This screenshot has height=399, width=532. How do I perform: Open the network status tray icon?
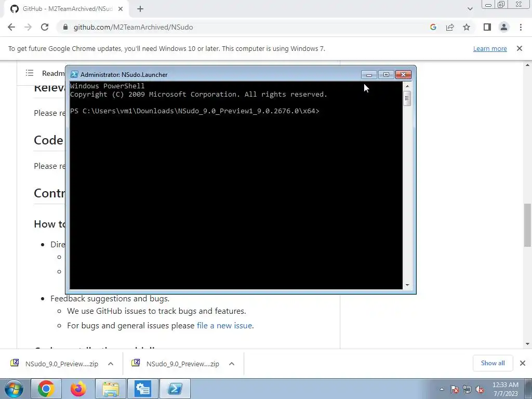click(x=467, y=390)
